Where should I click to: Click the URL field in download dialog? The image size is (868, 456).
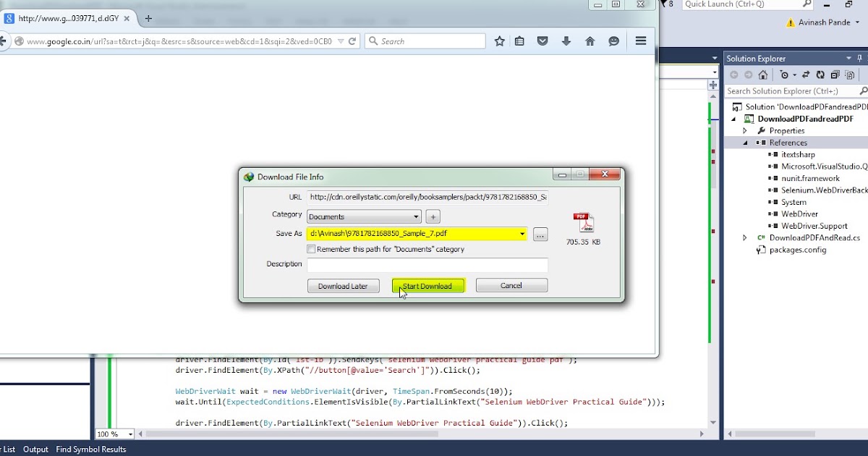[427, 197]
